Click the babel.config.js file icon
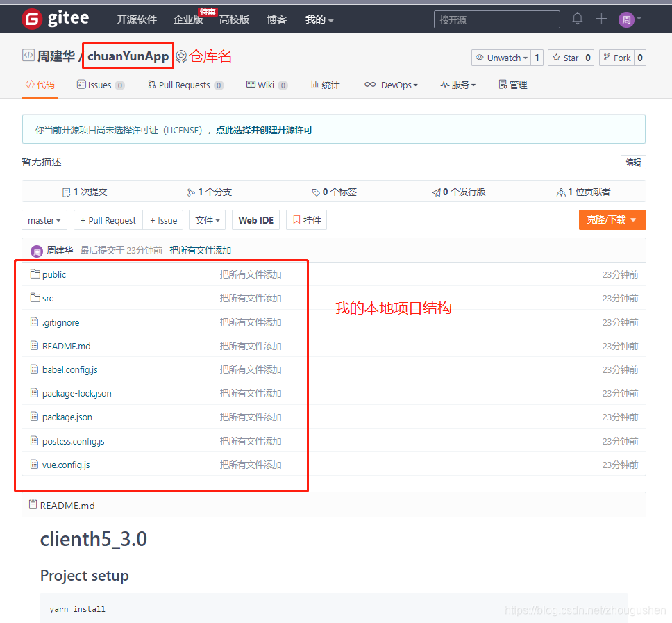Screen dimensions: 672x623 (34, 369)
